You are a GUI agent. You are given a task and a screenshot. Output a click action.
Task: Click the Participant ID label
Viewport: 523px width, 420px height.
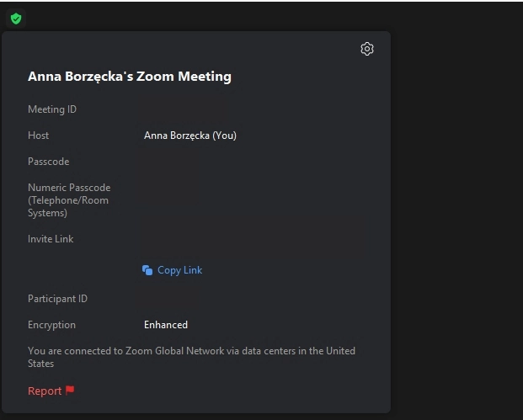[x=57, y=299]
